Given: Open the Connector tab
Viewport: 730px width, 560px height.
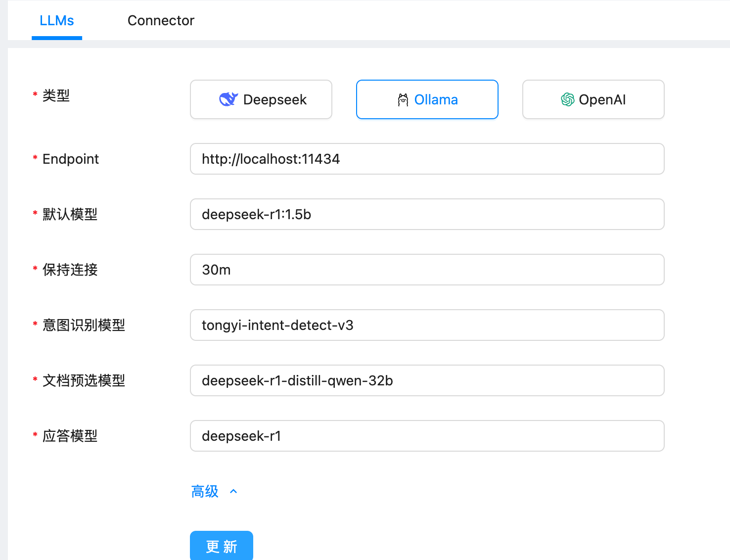Looking at the screenshot, I should click(x=161, y=20).
